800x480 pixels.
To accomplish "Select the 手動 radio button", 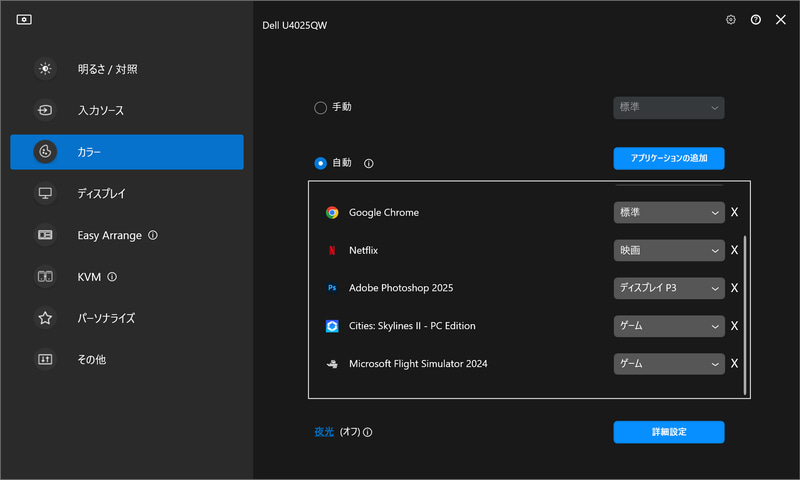I will 320,108.
